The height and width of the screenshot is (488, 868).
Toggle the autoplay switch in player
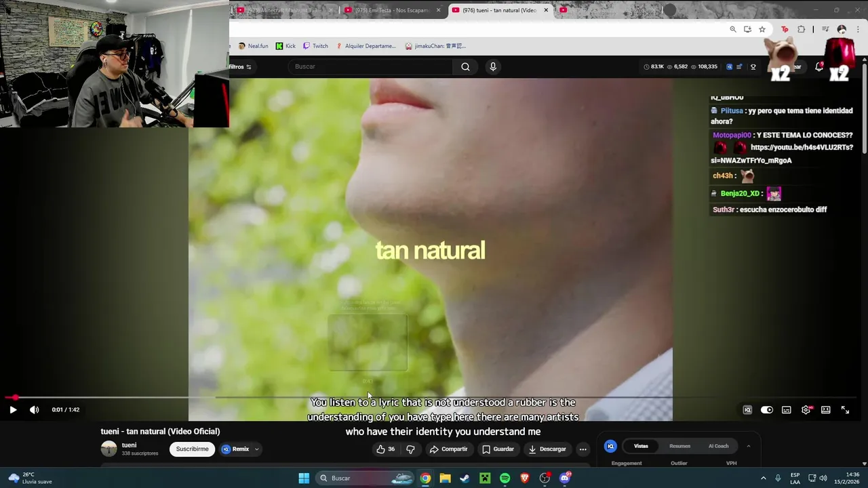click(x=767, y=410)
